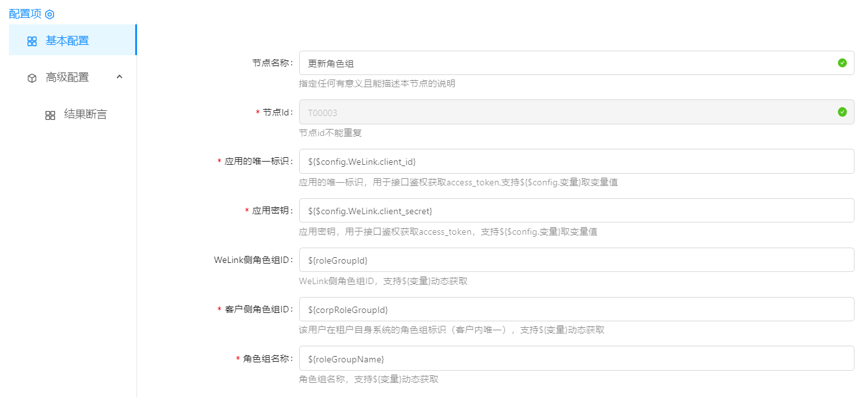The width and height of the screenshot is (868, 397).
Task: Click the 节点名称 field label
Action: [272, 63]
